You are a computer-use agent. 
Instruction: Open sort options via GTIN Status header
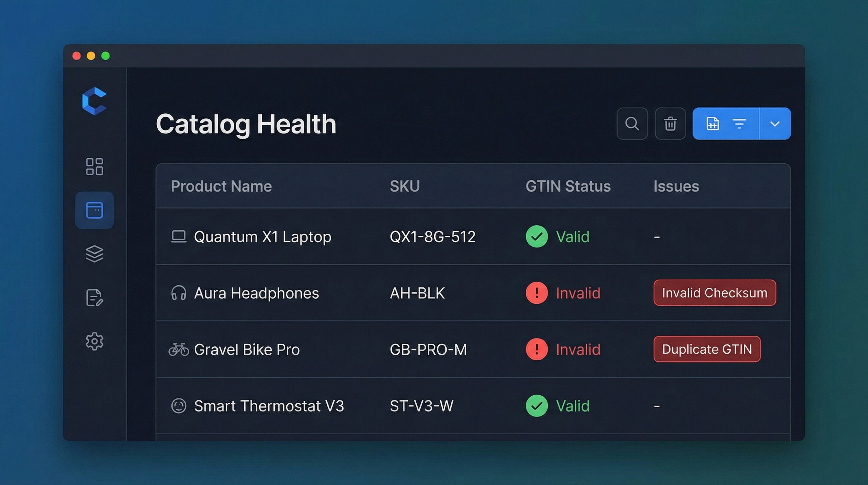tap(568, 186)
